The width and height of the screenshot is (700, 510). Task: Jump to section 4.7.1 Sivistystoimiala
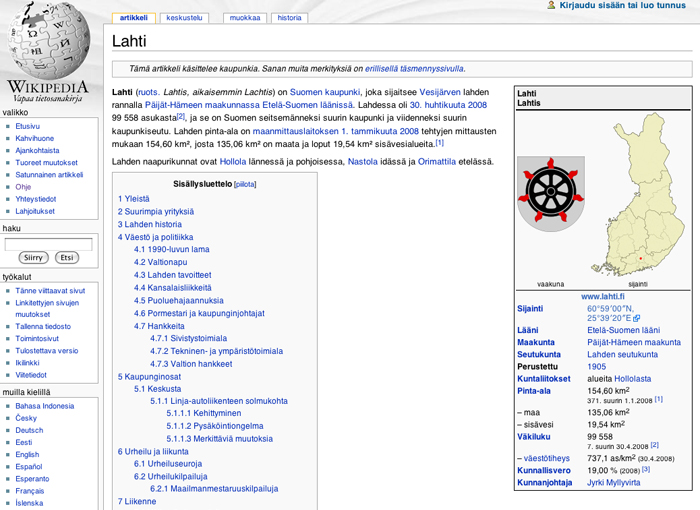[x=188, y=339]
